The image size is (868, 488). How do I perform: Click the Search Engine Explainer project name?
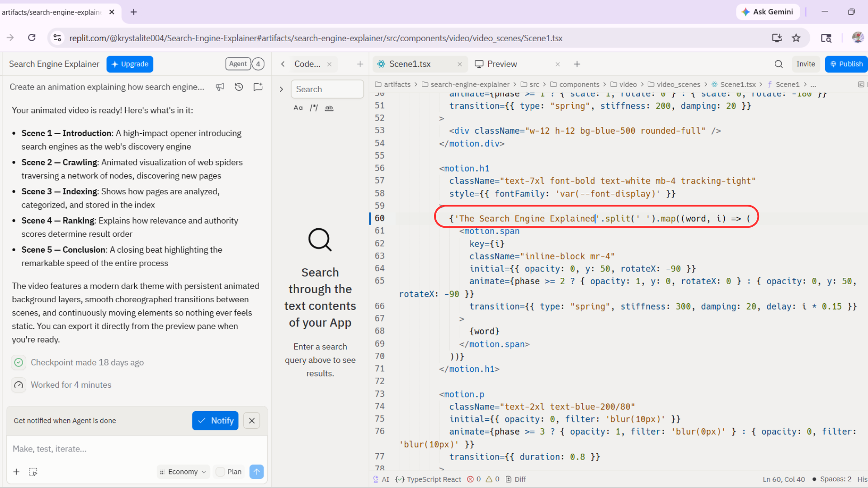(54, 64)
